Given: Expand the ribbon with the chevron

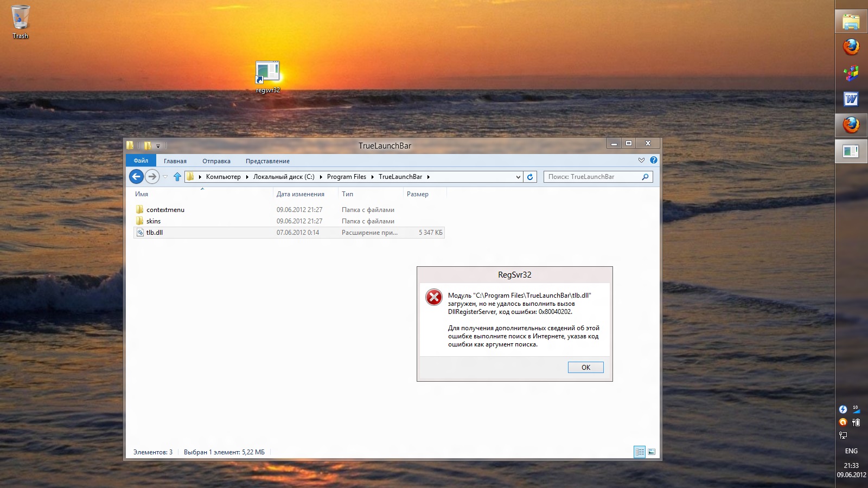Looking at the screenshot, I should pyautogui.click(x=641, y=160).
